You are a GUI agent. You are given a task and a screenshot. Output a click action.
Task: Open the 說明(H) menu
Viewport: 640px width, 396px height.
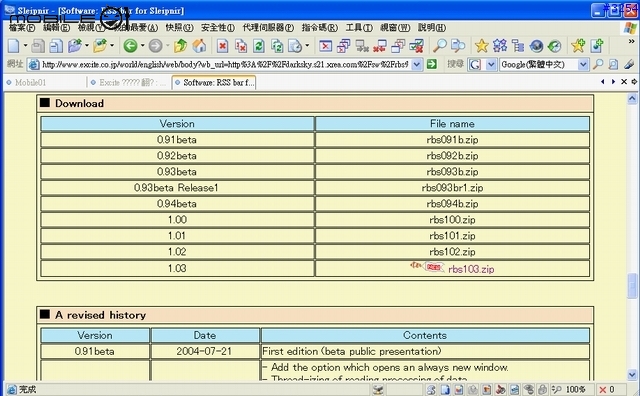pyautogui.click(x=432, y=28)
